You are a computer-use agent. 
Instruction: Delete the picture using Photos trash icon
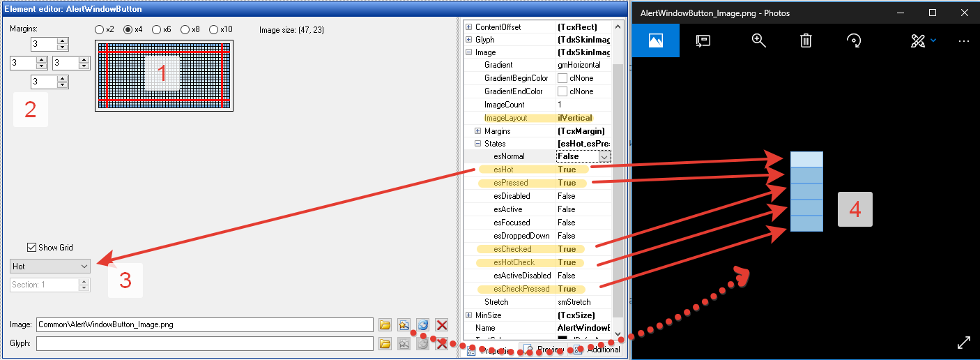click(806, 41)
